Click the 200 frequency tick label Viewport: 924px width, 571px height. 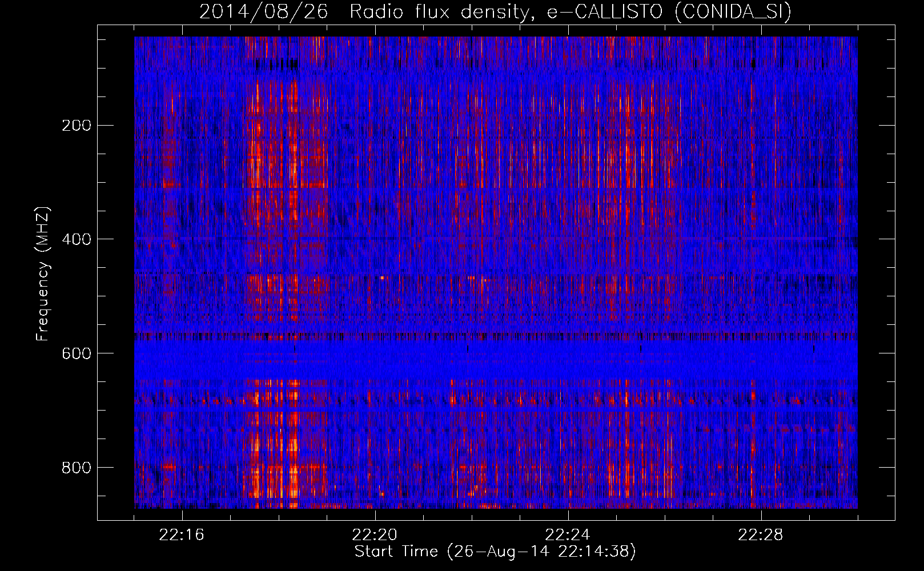pyautogui.click(x=77, y=125)
